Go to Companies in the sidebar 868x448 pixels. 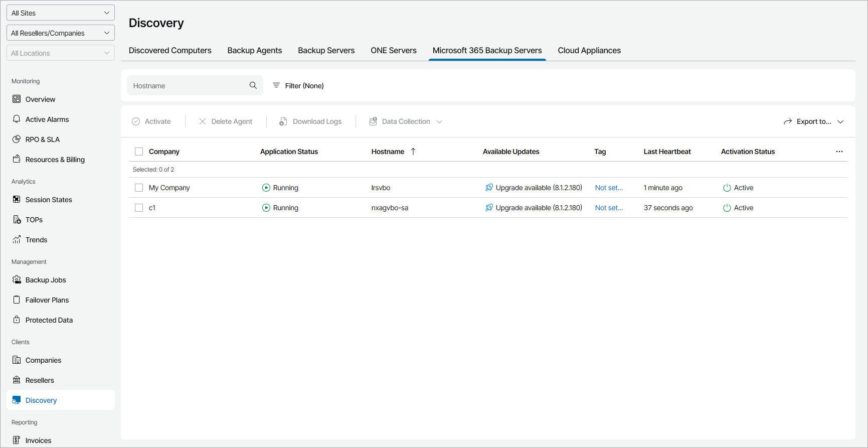coord(43,360)
